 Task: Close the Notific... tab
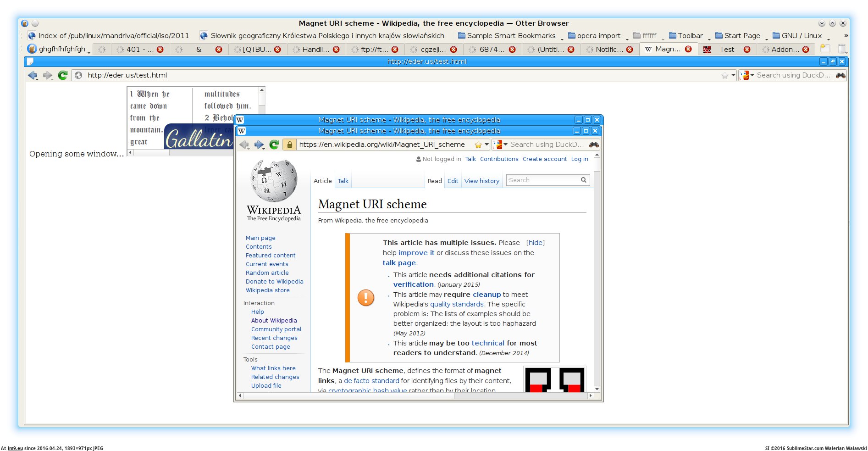630,50
